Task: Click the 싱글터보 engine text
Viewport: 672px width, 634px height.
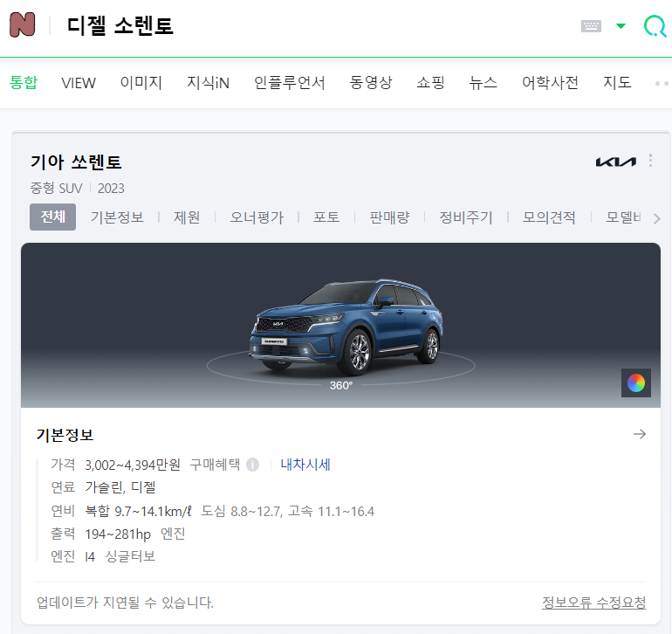Action: coord(130,556)
